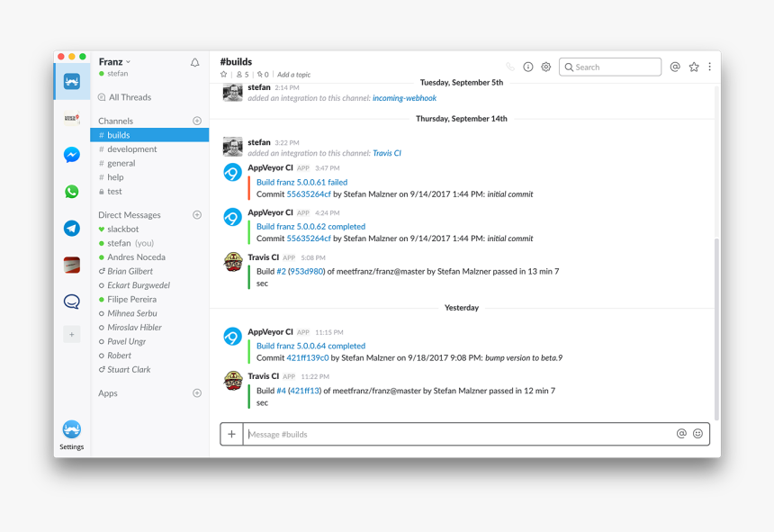774x532 pixels.
Task: Add a new channel
Action: [x=197, y=121]
